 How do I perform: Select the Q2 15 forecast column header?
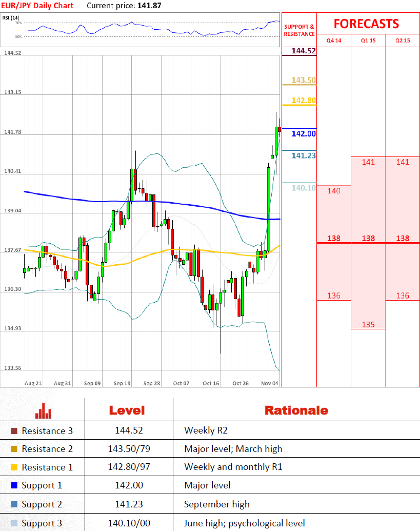coord(403,41)
